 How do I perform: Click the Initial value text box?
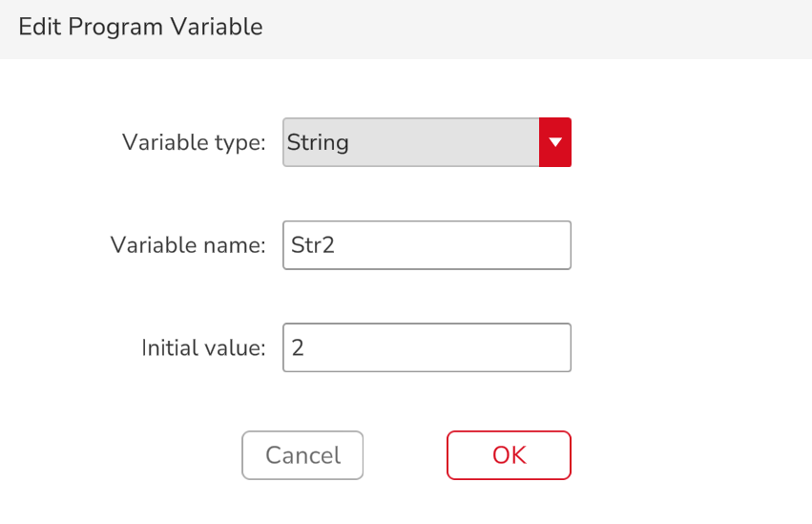(x=426, y=347)
